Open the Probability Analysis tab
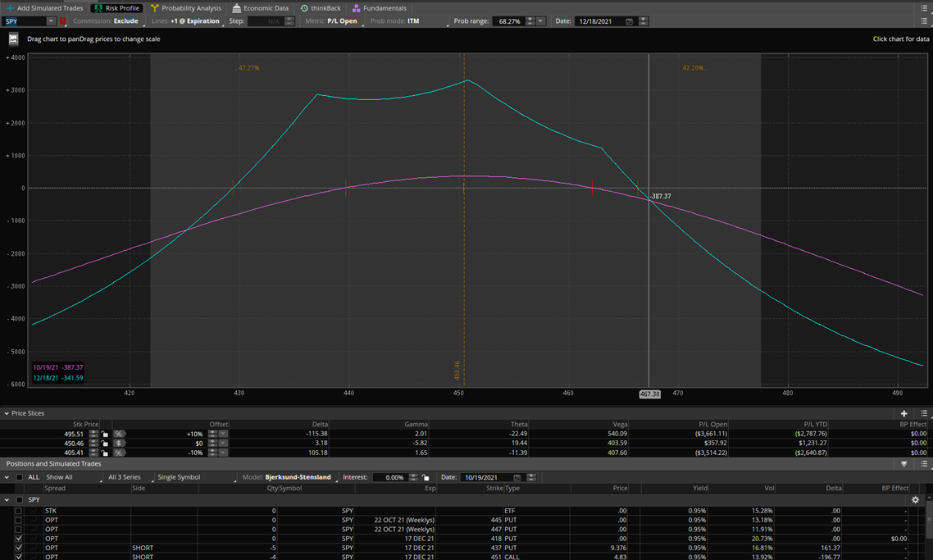This screenshot has width=933, height=560. [x=185, y=8]
